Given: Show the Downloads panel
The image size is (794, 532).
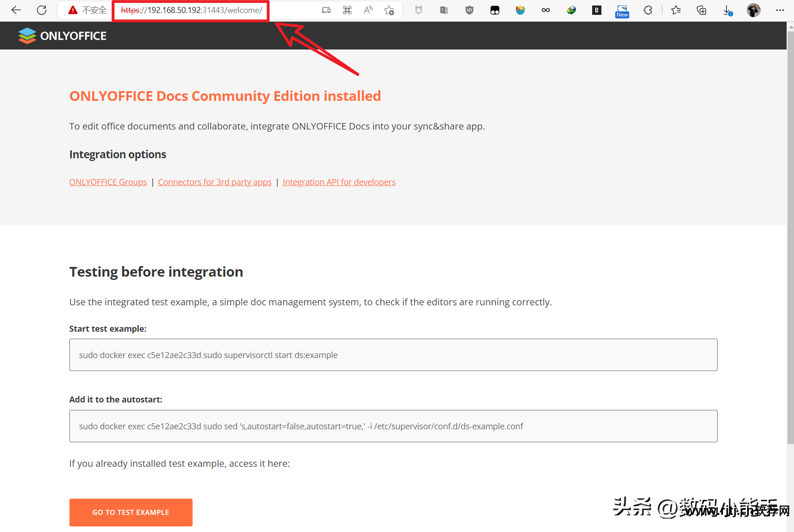Looking at the screenshot, I should click(727, 10).
